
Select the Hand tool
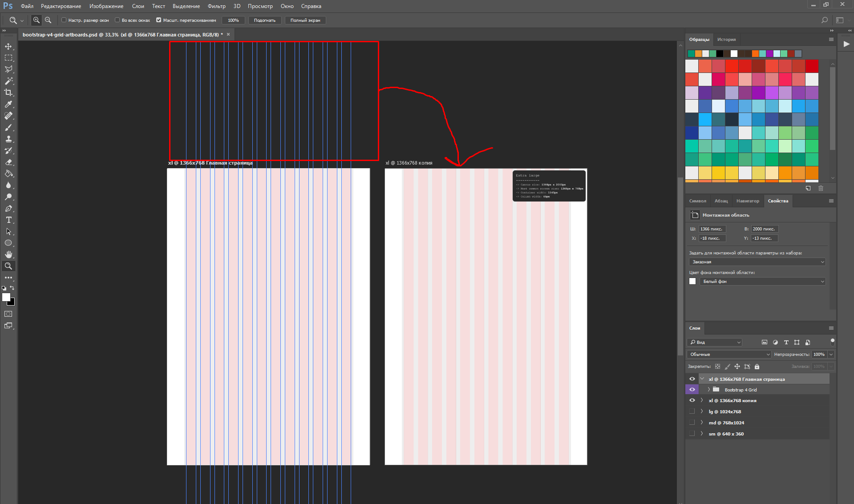click(x=8, y=254)
